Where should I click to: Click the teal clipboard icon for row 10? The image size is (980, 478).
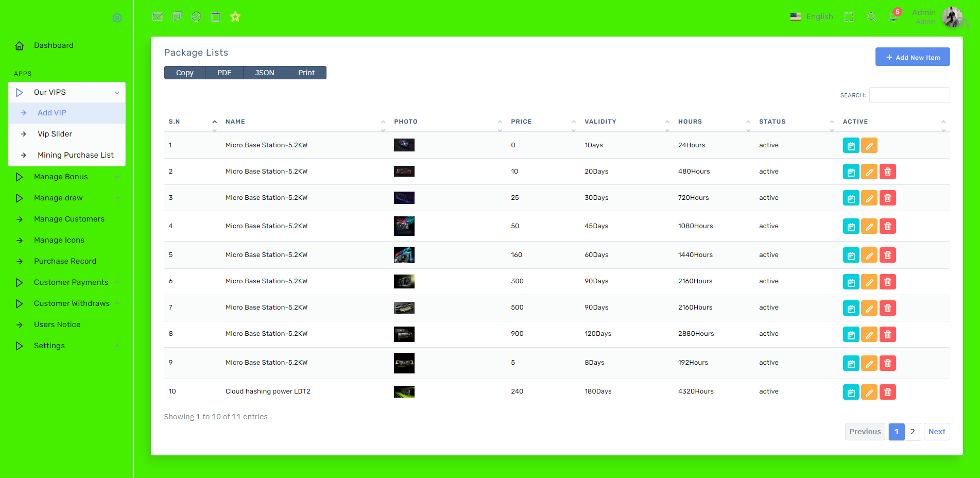click(851, 392)
